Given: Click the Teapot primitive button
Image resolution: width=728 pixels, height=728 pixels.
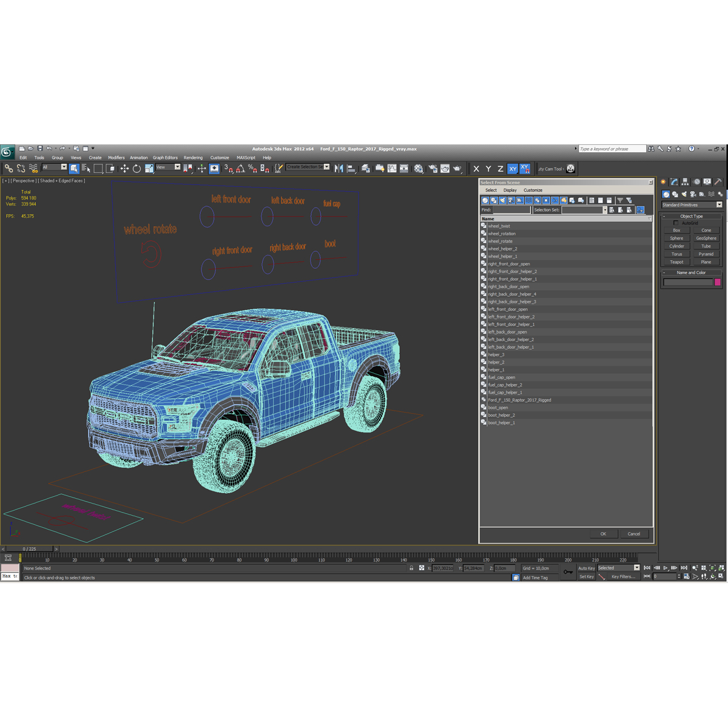Looking at the screenshot, I should click(676, 262).
